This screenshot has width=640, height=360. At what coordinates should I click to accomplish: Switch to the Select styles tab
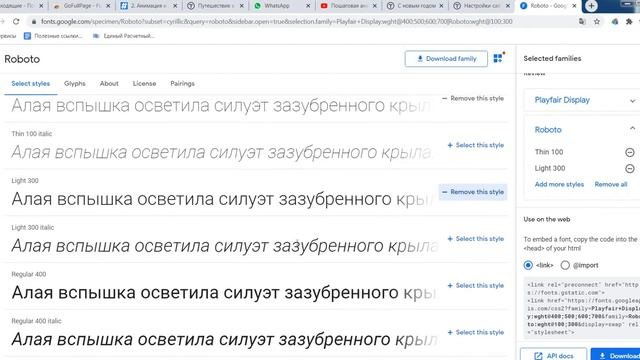point(31,83)
